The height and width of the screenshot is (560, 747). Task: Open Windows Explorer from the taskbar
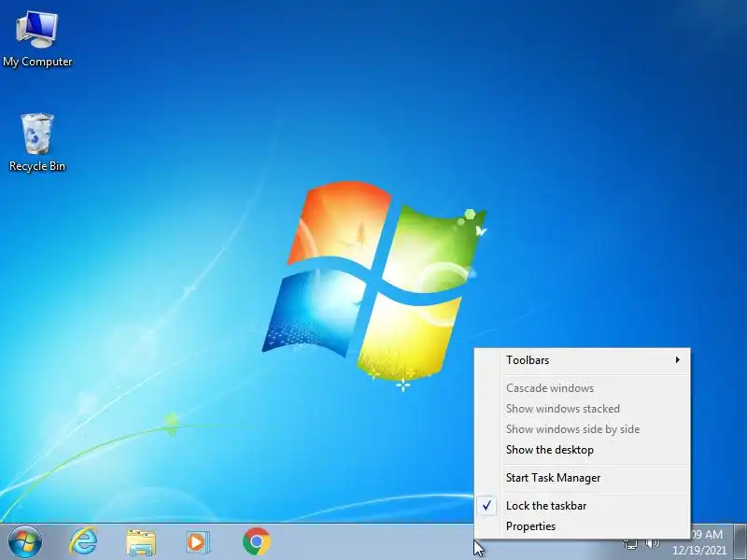(x=141, y=542)
